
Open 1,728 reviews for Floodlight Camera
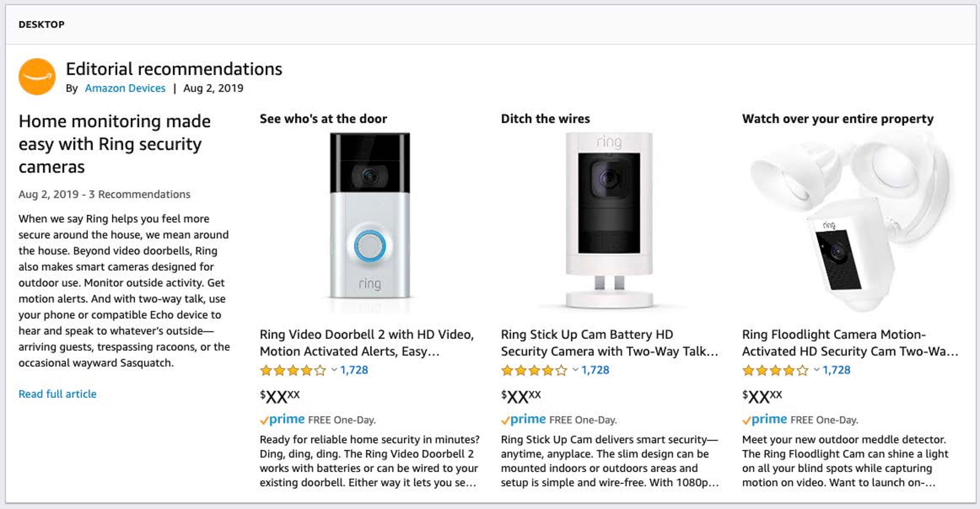pos(837,370)
